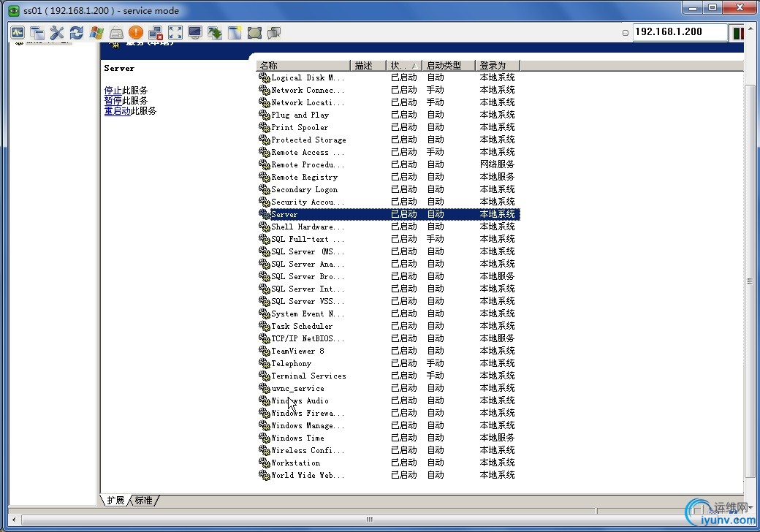Open file transfer green-arrow icon
This screenshot has width=760, height=532.
[215, 32]
